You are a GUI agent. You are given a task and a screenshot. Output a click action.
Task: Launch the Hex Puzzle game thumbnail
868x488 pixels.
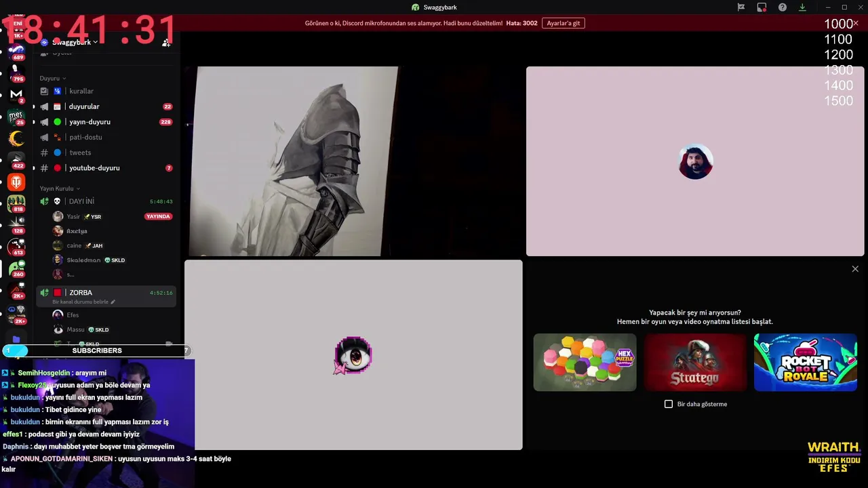(585, 362)
